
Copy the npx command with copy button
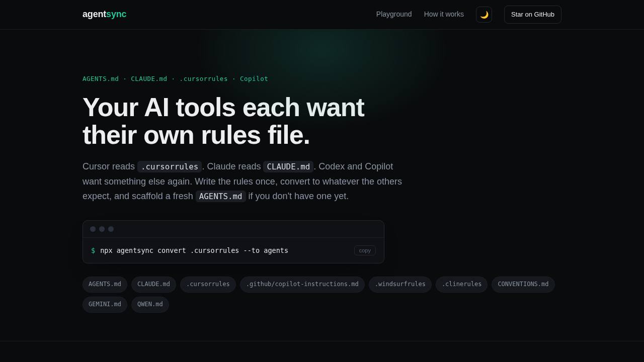click(365, 250)
